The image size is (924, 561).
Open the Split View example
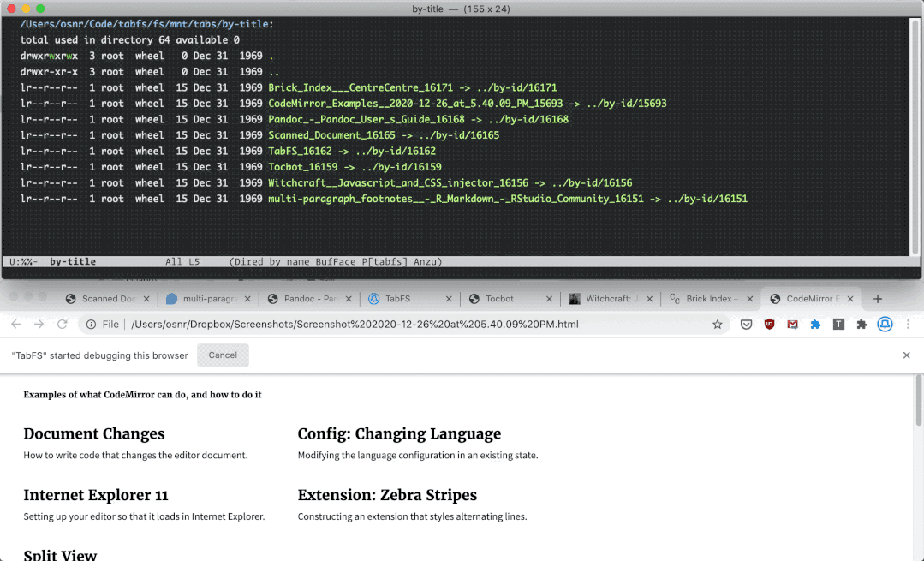[60, 554]
